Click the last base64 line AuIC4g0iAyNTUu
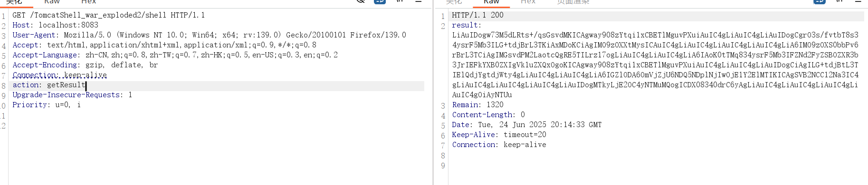Screen dimensions: 868x185 point(482,95)
